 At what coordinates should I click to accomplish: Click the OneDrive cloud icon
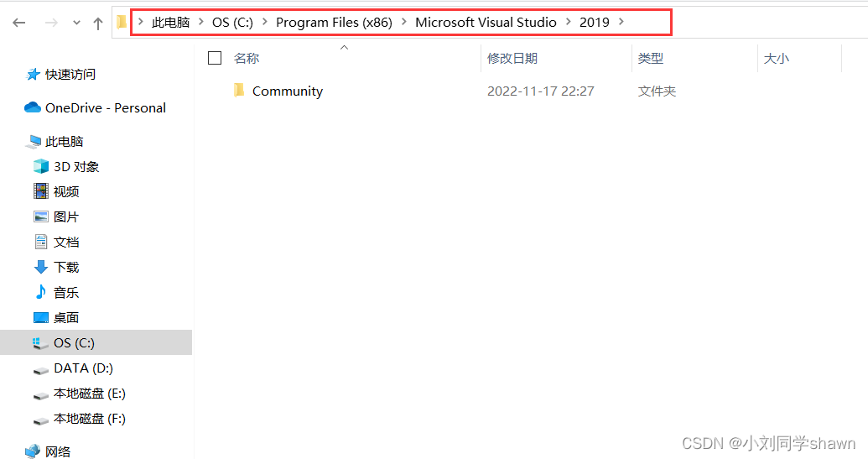(x=33, y=107)
